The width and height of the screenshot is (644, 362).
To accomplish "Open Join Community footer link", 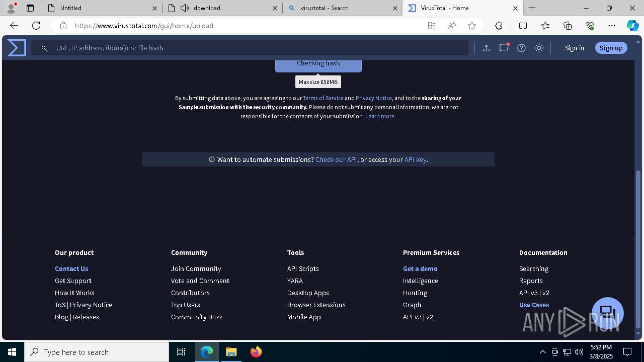I will [196, 268].
